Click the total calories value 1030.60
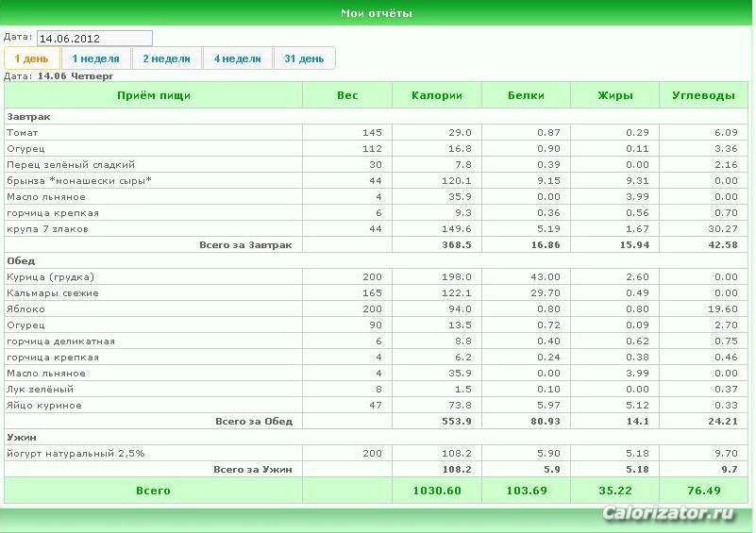This screenshot has height=533, width=756. [437, 491]
